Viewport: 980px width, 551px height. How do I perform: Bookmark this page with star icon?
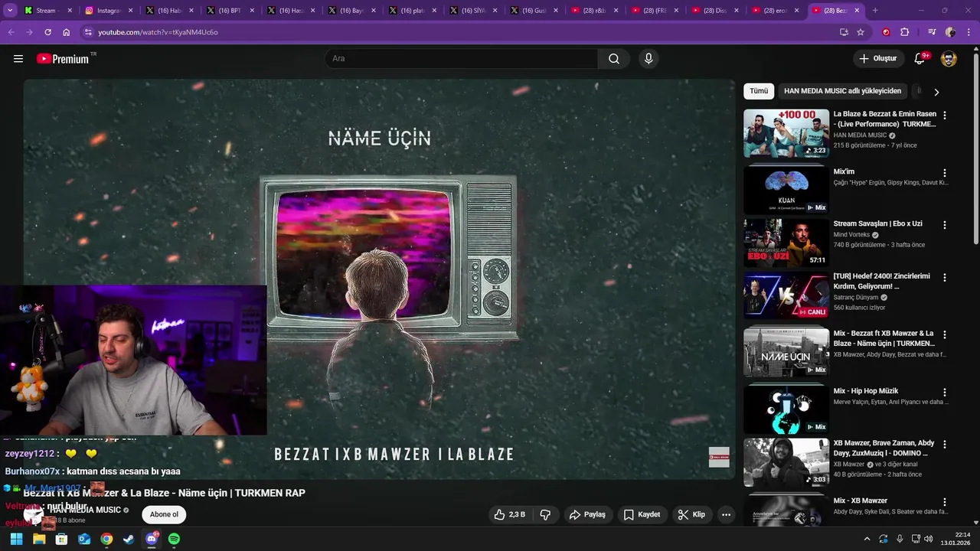(861, 32)
